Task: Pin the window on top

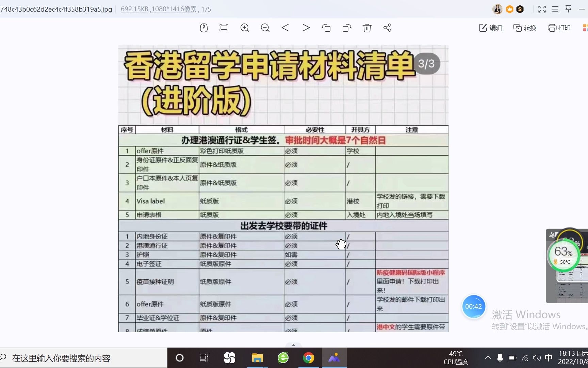Action: click(x=568, y=9)
